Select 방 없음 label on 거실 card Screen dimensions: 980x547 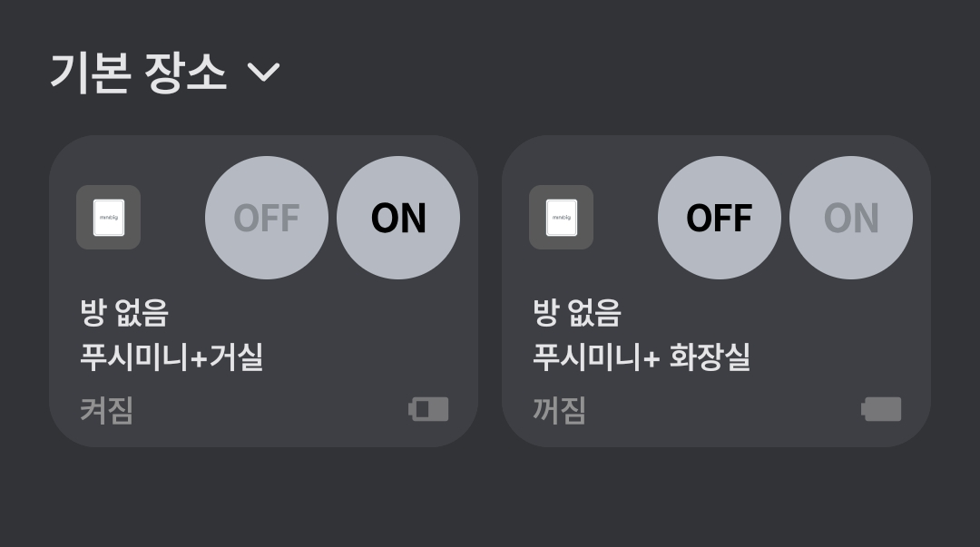point(124,313)
